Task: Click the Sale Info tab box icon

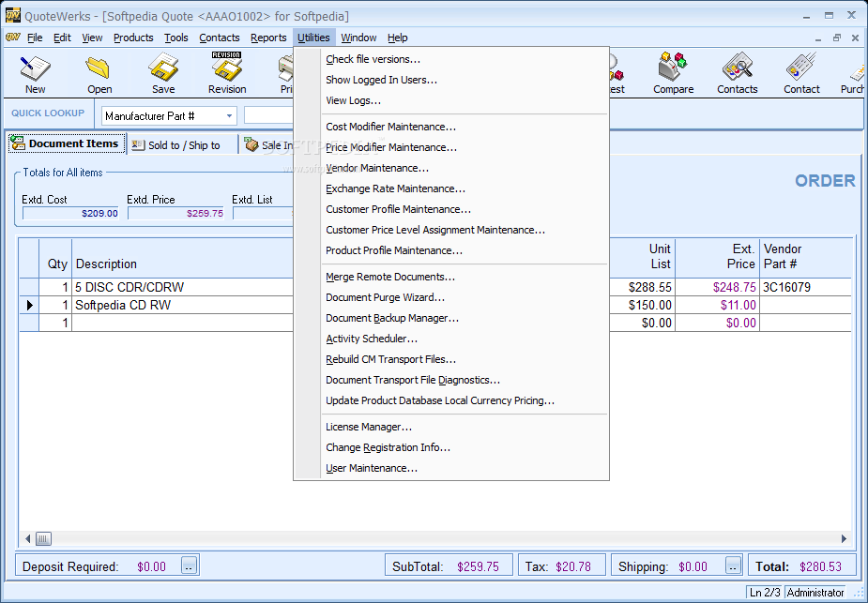Action: click(x=251, y=144)
